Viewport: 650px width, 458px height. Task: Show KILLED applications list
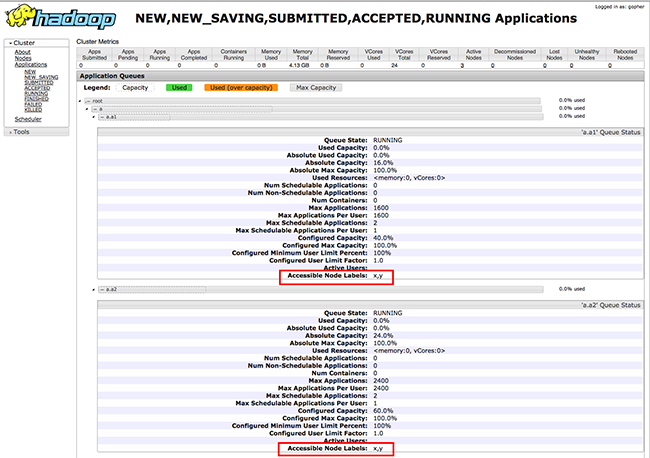pyautogui.click(x=33, y=109)
